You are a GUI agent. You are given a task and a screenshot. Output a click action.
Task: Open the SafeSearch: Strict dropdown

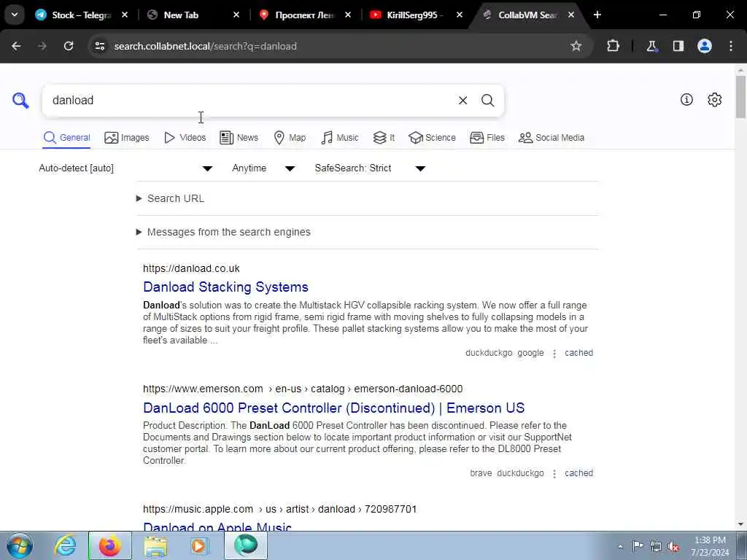(x=370, y=168)
